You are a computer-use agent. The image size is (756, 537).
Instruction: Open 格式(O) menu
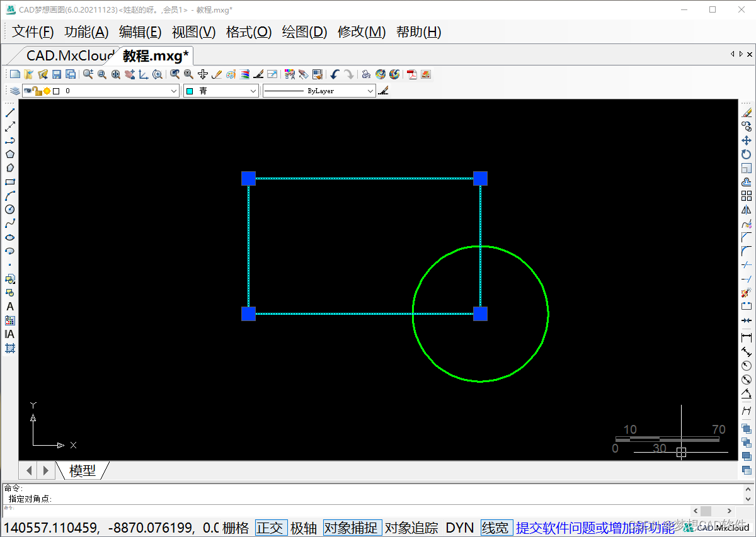tap(249, 31)
